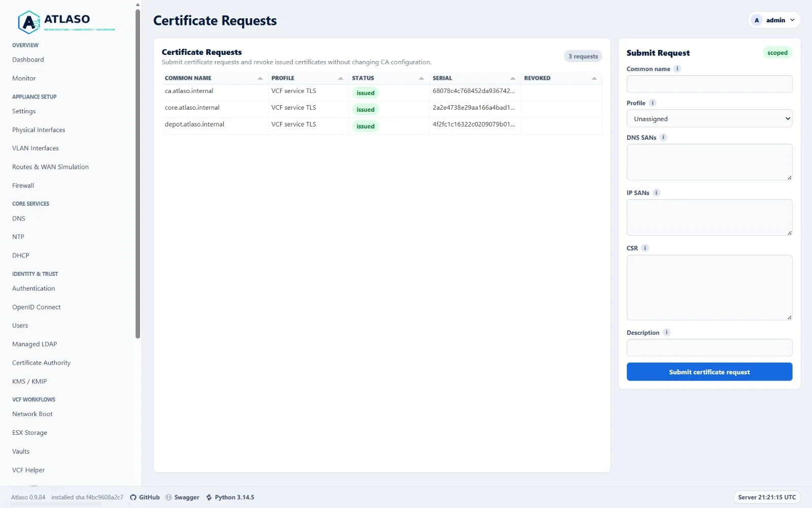Image resolution: width=812 pixels, height=508 pixels.
Task: Open NTP service page
Action: (18, 237)
